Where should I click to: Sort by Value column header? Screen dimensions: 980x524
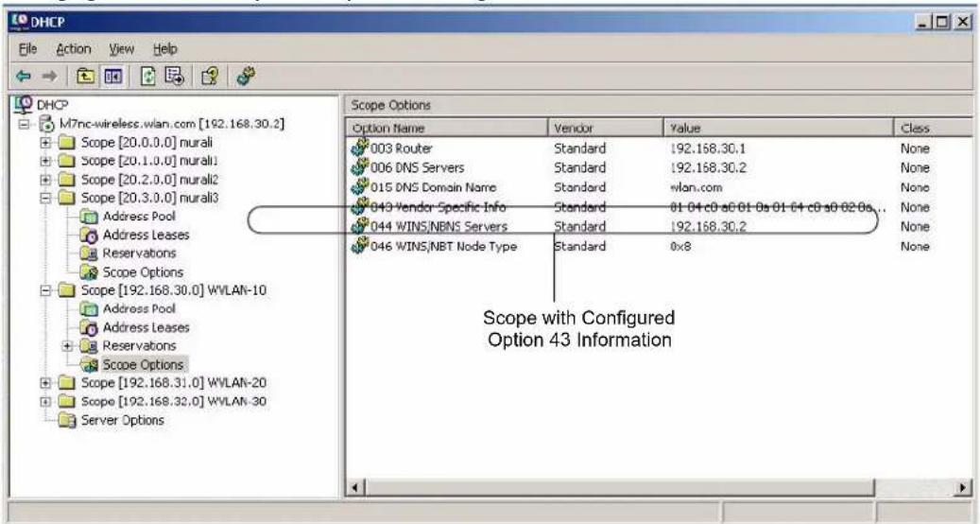[x=778, y=129]
